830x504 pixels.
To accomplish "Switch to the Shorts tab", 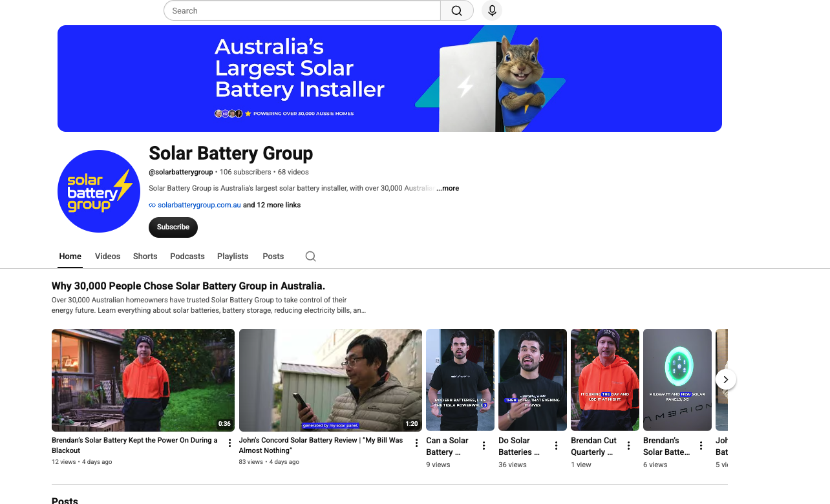I will pos(145,257).
